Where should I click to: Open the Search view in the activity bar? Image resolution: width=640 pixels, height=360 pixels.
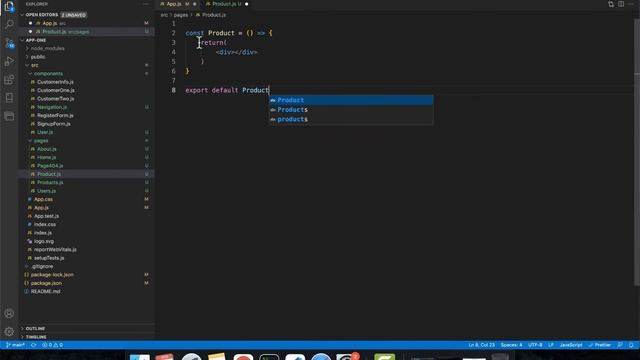9,24
